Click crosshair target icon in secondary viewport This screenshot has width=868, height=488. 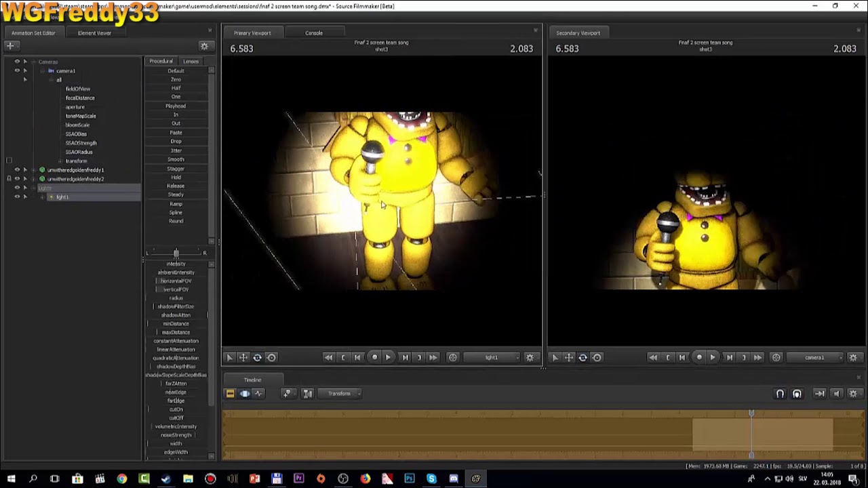pos(776,357)
